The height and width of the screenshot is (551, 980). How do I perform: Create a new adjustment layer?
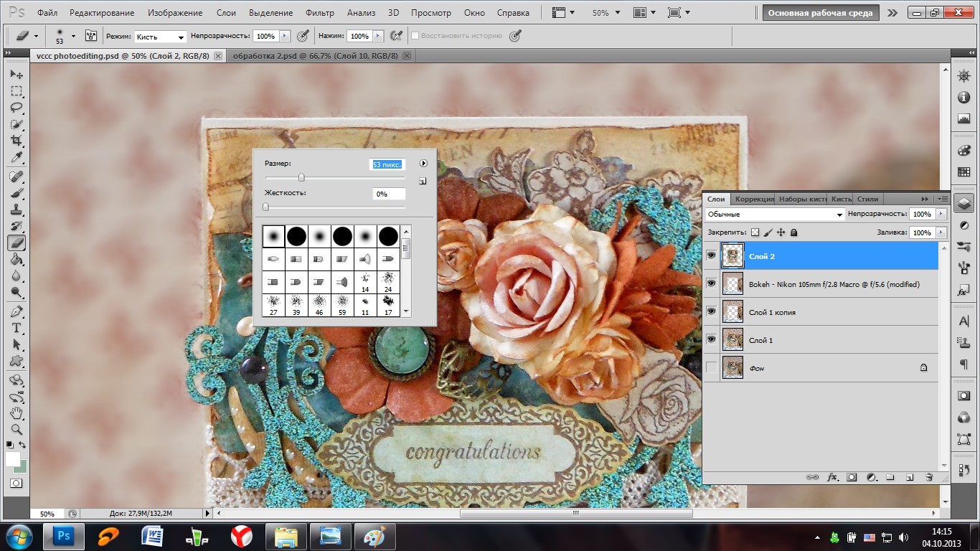point(871,476)
